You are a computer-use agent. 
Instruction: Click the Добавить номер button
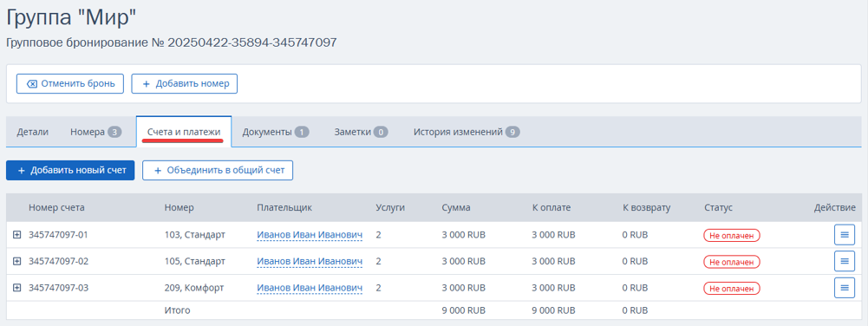click(185, 83)
